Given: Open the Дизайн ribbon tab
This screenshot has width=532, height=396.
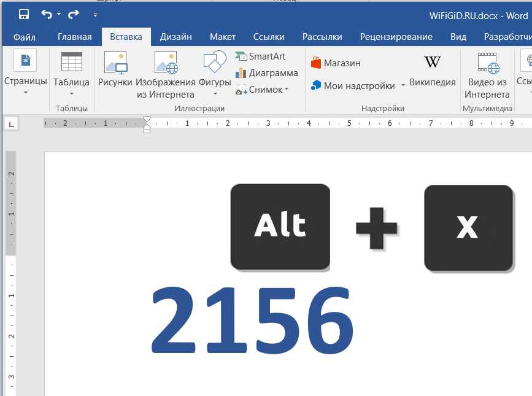Looking at the screenshot, I should click(175, 37).
